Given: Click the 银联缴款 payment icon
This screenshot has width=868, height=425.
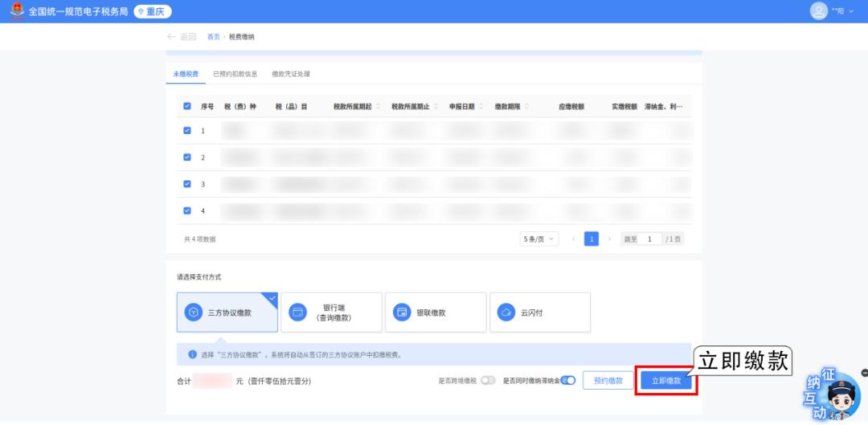Looking at the screenshot, I should point(402,313).
